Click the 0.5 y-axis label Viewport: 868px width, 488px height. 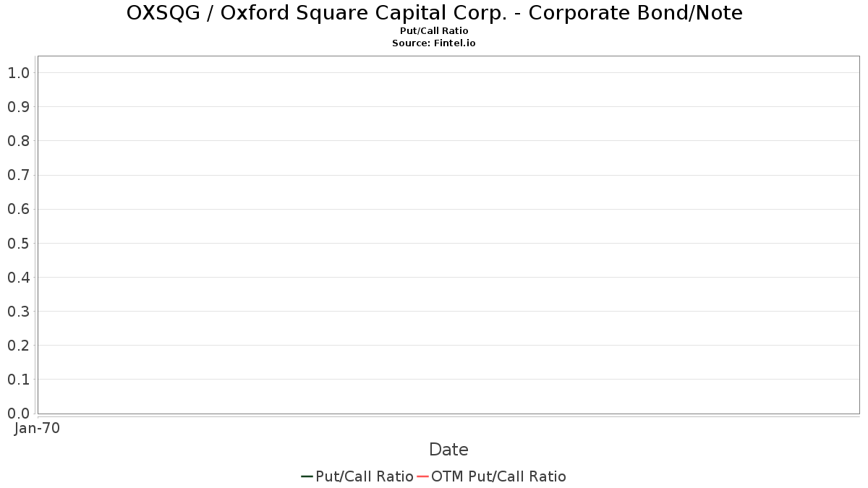tap(18, 244)
